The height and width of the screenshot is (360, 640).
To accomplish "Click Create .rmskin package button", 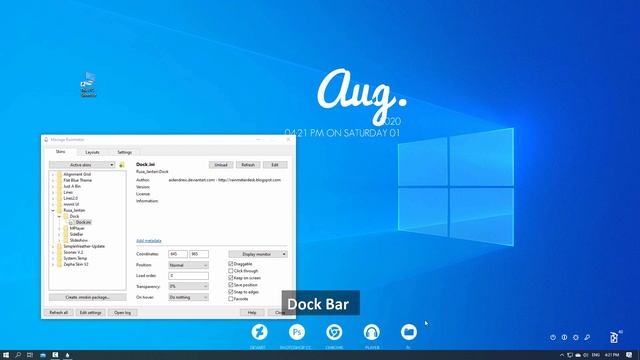I will point(87,297).
